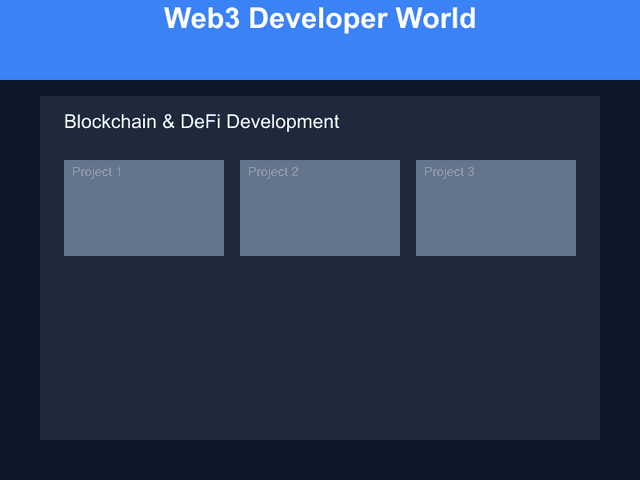
Task: Click the "Project 1" label text
Action: tap(97, 172)
